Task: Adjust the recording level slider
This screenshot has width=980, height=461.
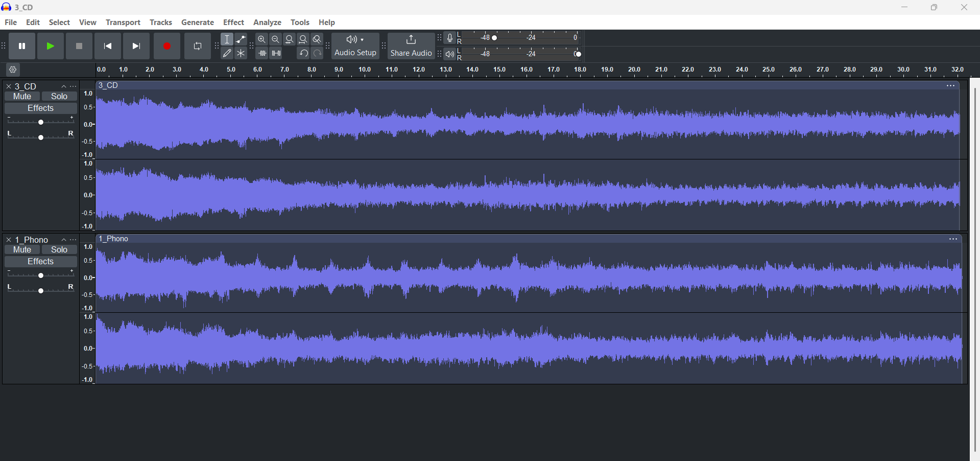Action: pyautogui.click(x=494, y=38)
